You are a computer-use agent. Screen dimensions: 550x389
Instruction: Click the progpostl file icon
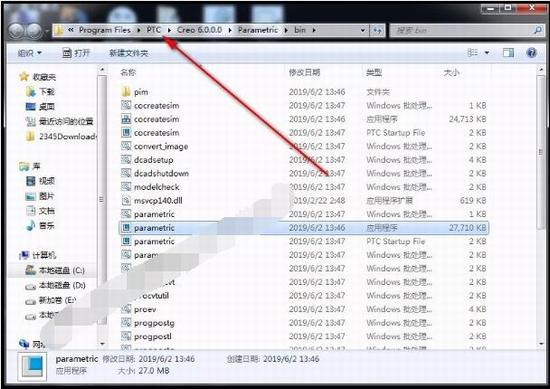tap(126, 336)
